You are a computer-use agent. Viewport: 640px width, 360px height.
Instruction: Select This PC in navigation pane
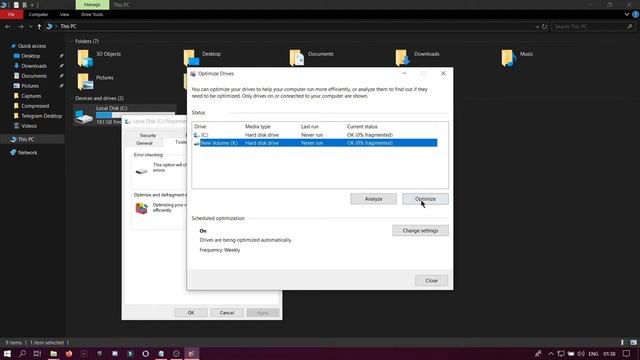pyautogui.click(x=26, y=139)
